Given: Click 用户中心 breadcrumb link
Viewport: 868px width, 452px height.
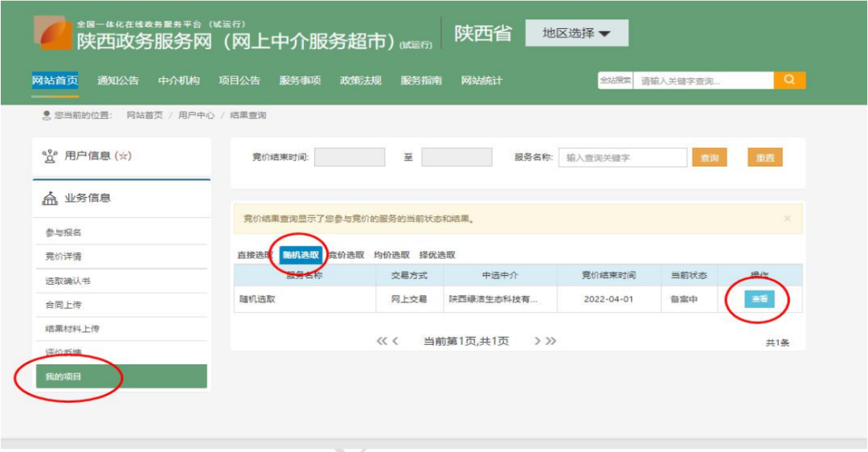Looking at the screenshot, I should 196,115.
